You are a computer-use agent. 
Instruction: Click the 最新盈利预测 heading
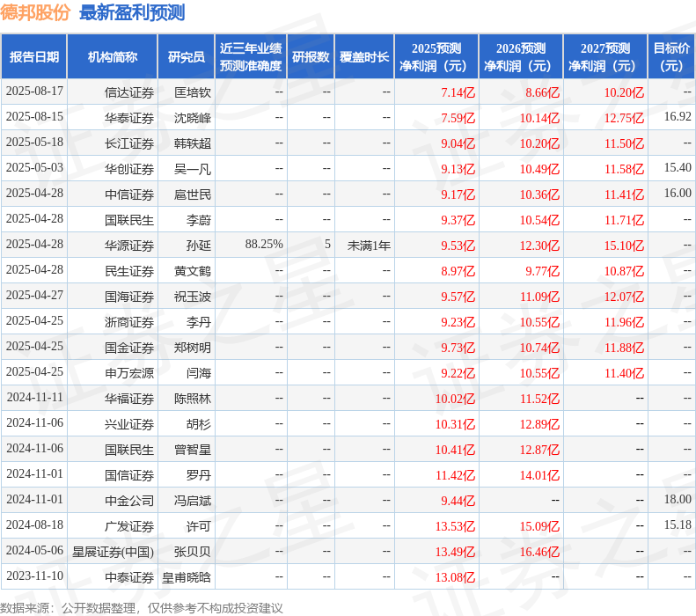pyautogui.click(x=132, y=12)
